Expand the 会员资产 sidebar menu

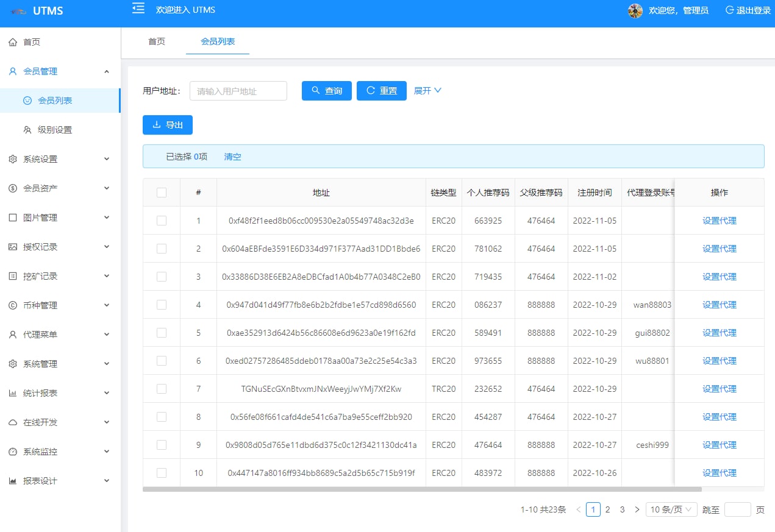pos(60,188)
